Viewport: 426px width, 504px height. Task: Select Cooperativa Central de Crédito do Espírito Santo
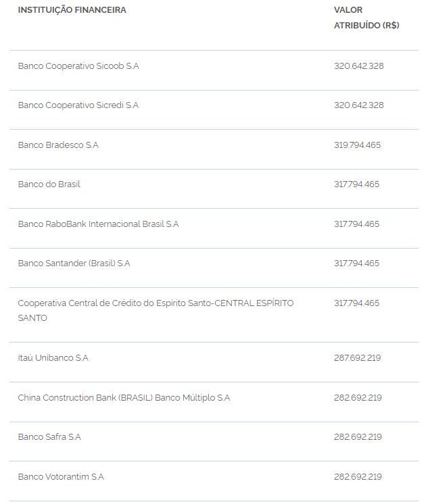156,311
